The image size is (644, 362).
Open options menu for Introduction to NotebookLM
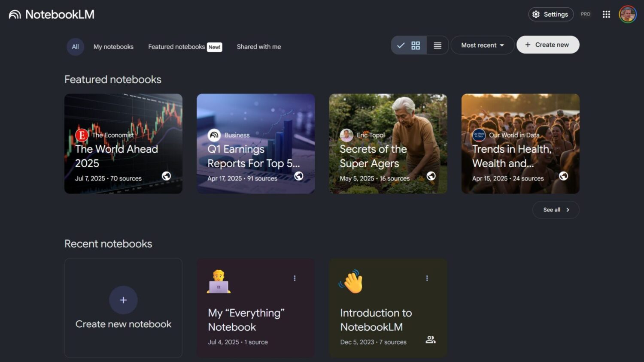click(427, 278)
